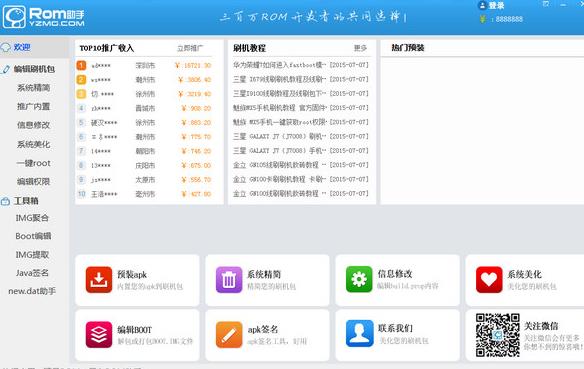
Task: Collapse the 编辑刷机包 sidebar section
Action: (x=34, y=69)
